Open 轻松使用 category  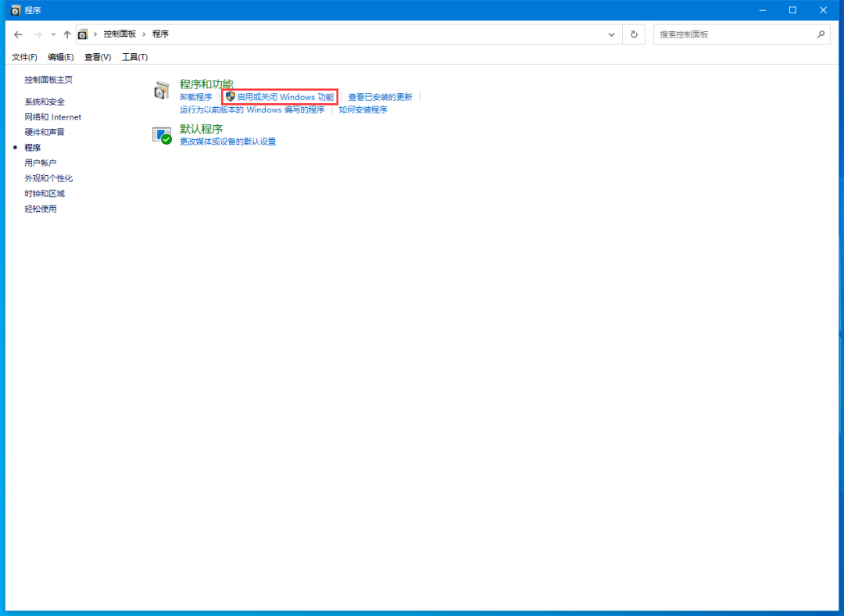point(41,209)
